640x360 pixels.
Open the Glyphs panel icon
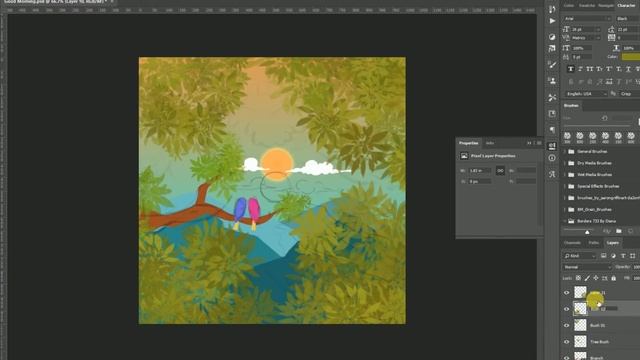(552, 174)
